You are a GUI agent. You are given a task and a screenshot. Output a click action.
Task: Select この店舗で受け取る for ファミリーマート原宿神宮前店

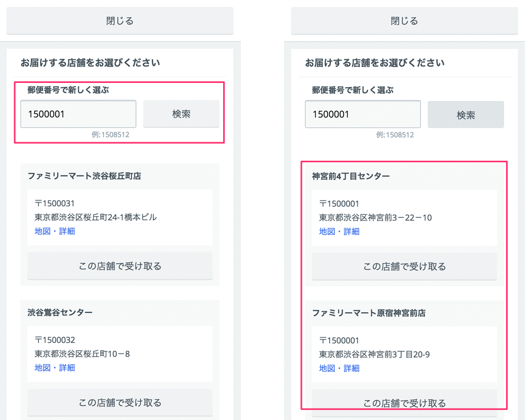pos(404,403)
